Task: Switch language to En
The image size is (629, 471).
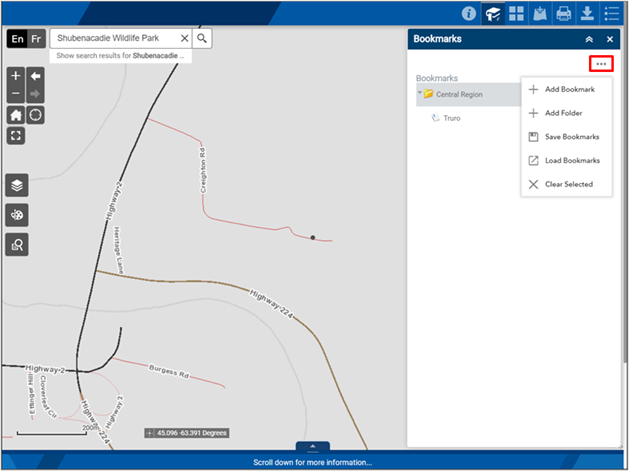Action: (17, 39)
